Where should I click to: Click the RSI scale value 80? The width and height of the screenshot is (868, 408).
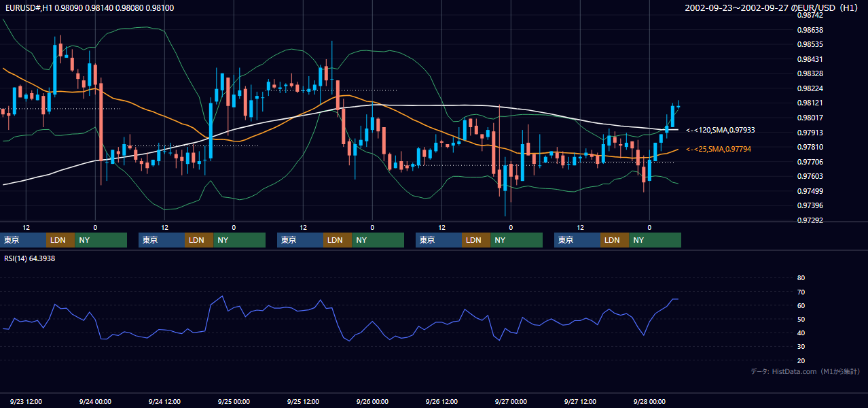coord(801,278)
